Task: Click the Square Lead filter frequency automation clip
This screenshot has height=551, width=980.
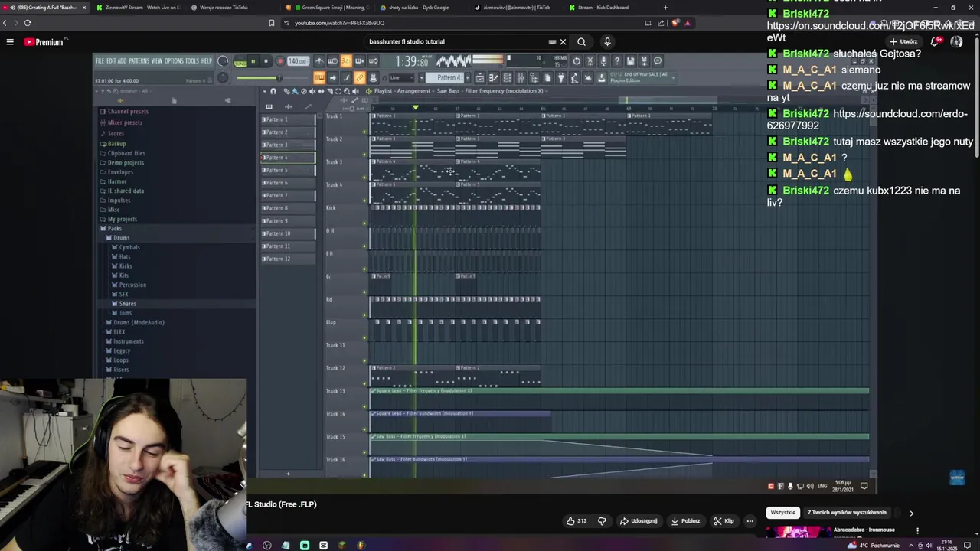Action: (619, 391)
